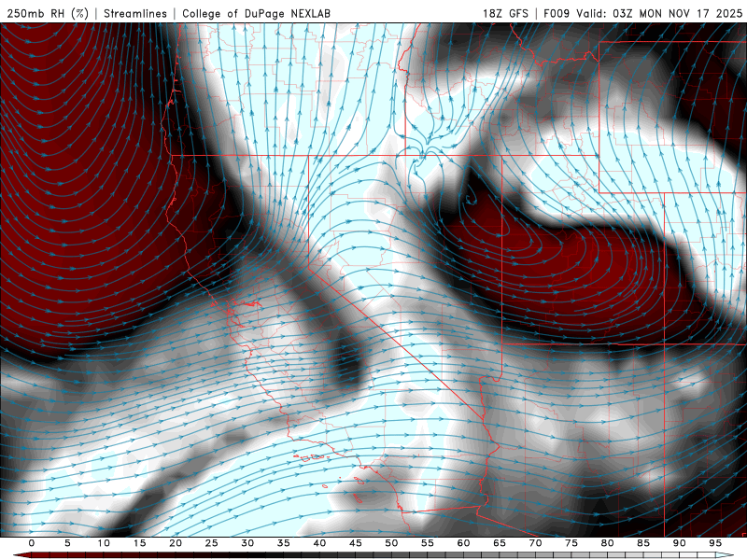Click the '0' color scale label
This screenshot has height=560, width=747.
(32, 543)
